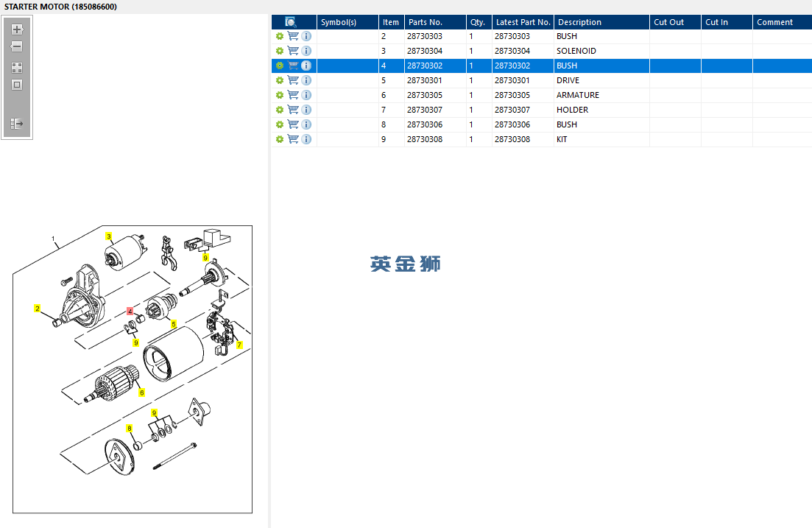812x528 pixels.
Task: Click latest part number 28730305 cell
Action: 523,95
